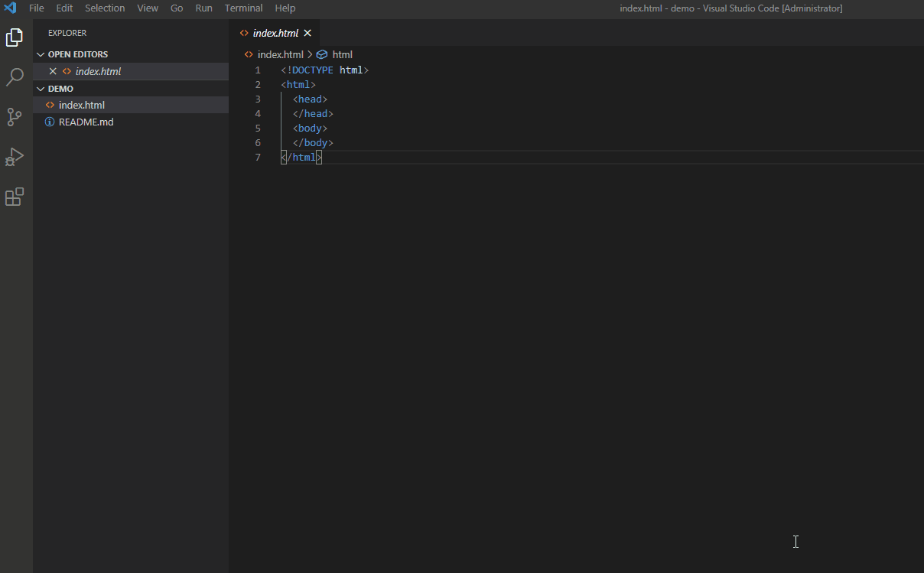Viewport: 924px width, 573px height.
Task: Switch to the index.html editor tab
Action: coord(275,33)
